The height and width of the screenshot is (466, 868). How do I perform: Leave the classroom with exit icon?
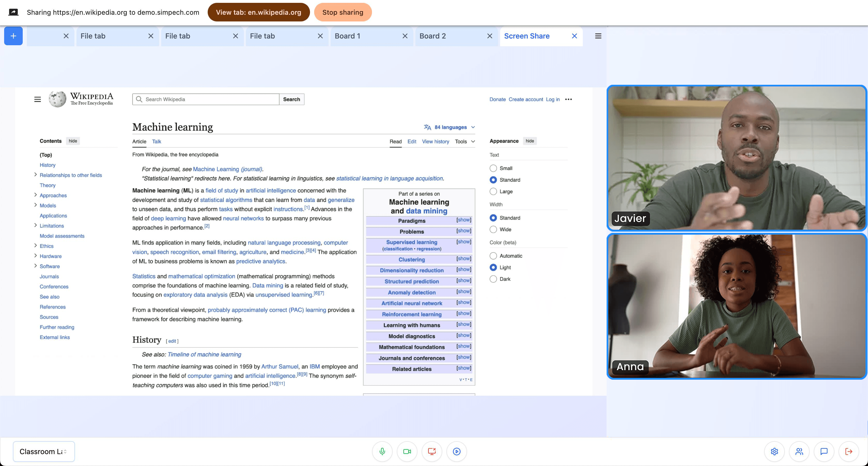click(849, 451)
